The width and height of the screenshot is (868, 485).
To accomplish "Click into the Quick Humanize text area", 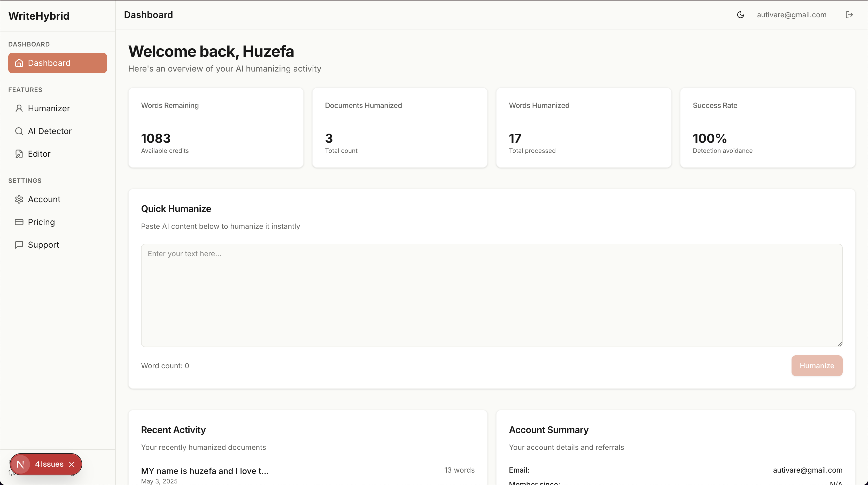I will (491, 295).
